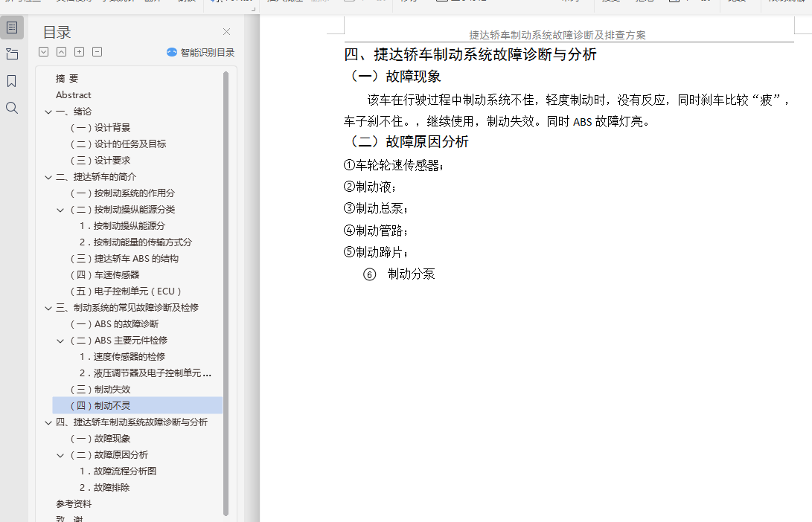Jump to 2.故障排除 entry
The image size is (812, 522).
click(105, 488)
